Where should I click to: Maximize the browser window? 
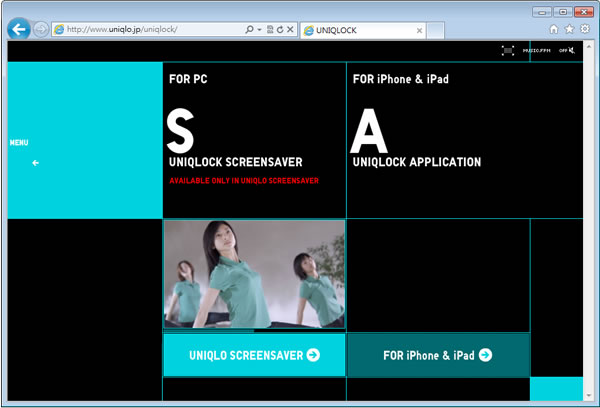[563, 12]
